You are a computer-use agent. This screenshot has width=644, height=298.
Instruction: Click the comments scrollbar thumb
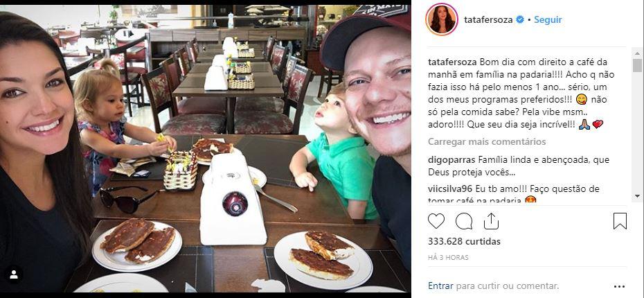tap(637, 65)
